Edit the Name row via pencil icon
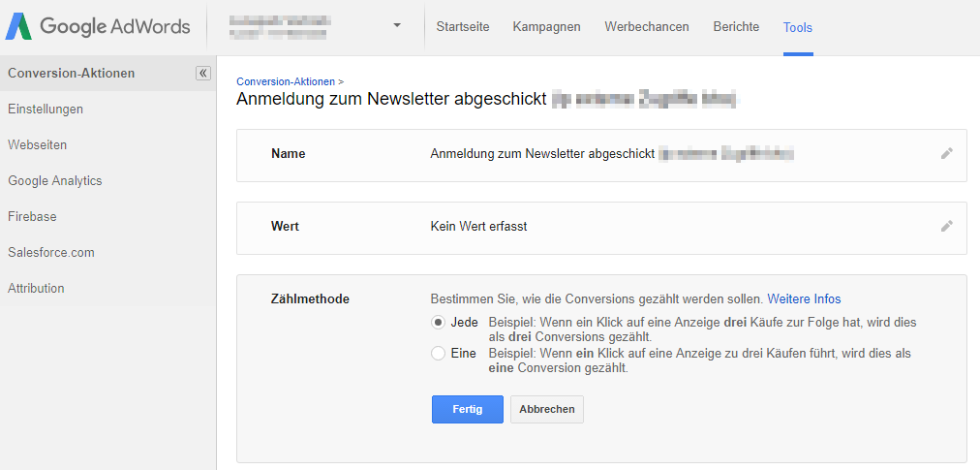The image size is (980, 470). [947, 153]
